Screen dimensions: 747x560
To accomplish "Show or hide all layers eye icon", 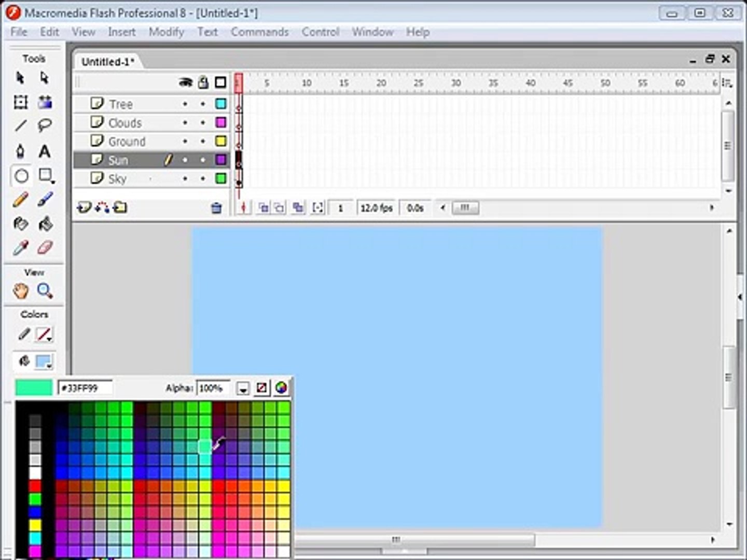I will (x=186, y=82).
